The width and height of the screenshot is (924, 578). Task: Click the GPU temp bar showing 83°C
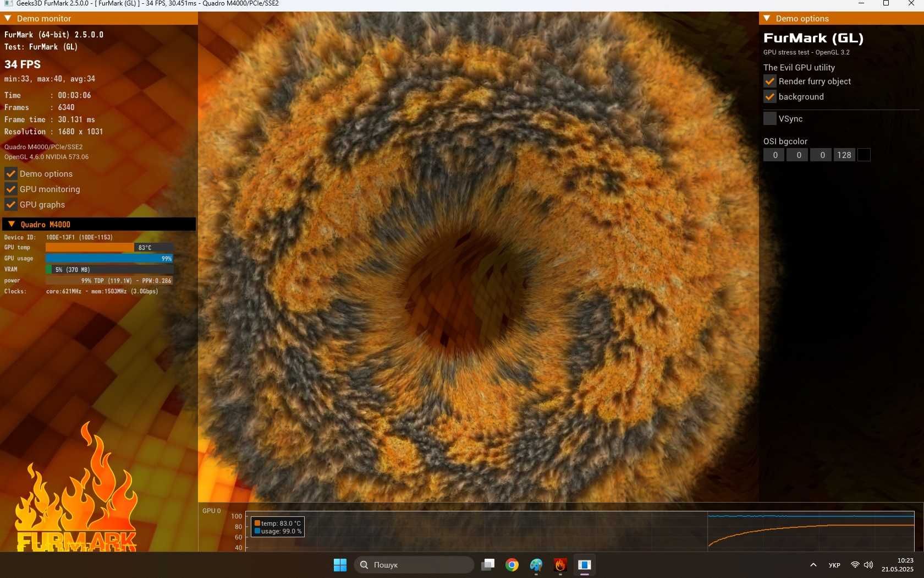tap(109, 247)
